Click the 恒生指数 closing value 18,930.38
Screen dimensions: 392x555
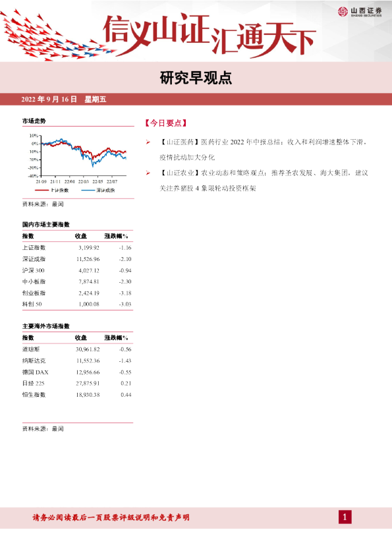click(x=88, y=395)
